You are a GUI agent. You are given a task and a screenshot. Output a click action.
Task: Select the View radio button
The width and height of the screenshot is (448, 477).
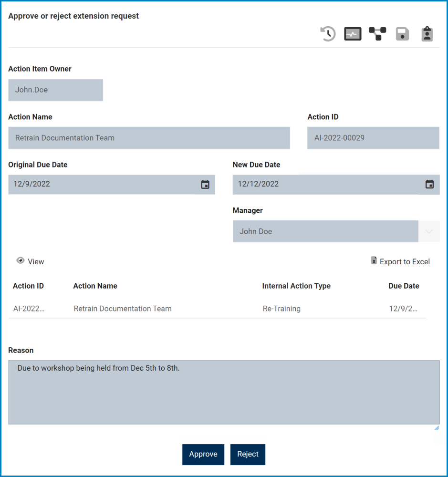tap(21, 260)
